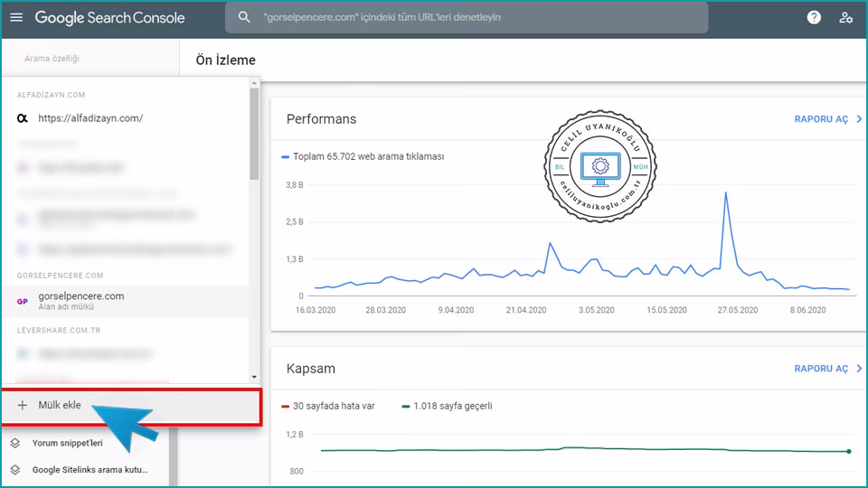This screenshot has width=868, height=488.
Task: Click the alfadizayn alpha favicon
Action: pyautogui.click(x=22, y=117)
